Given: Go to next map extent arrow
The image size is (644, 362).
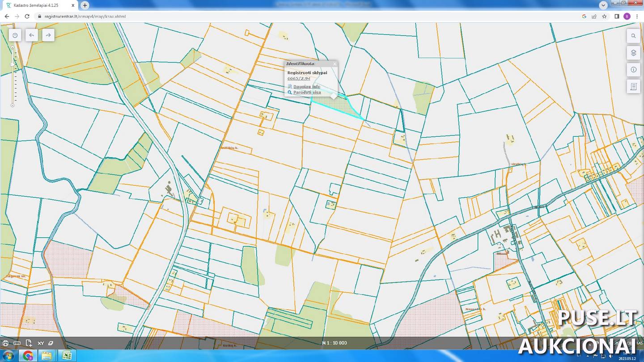Looking at the screenshot, I should pyautogui.click(x=48, y=35).
